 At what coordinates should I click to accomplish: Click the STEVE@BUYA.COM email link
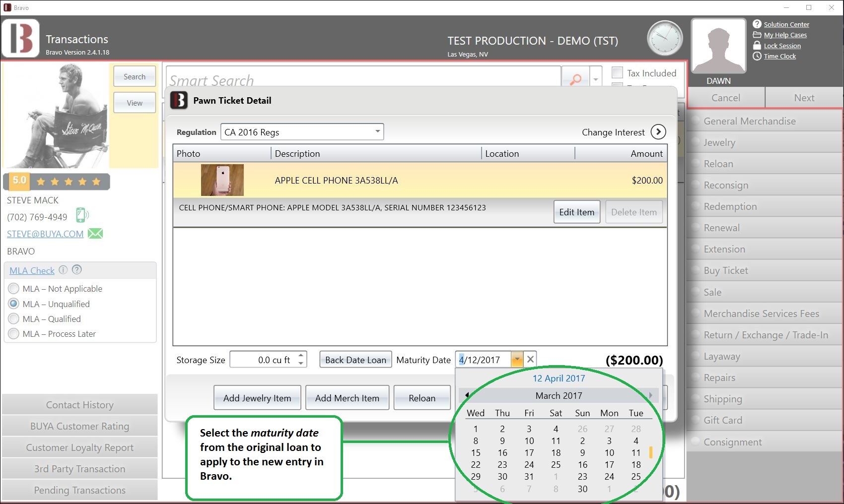pyautogui.click(x=45, y=234)
